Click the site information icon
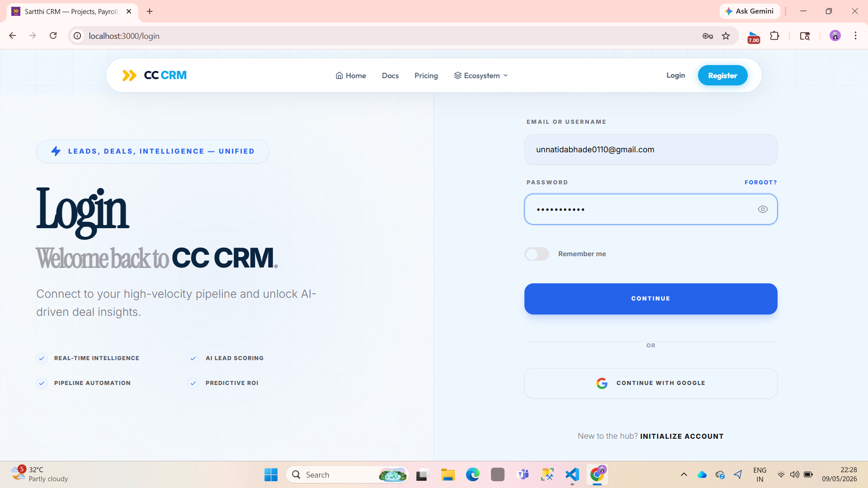The width and height of the screenshot is (868, 488). (x=77, y=36)
